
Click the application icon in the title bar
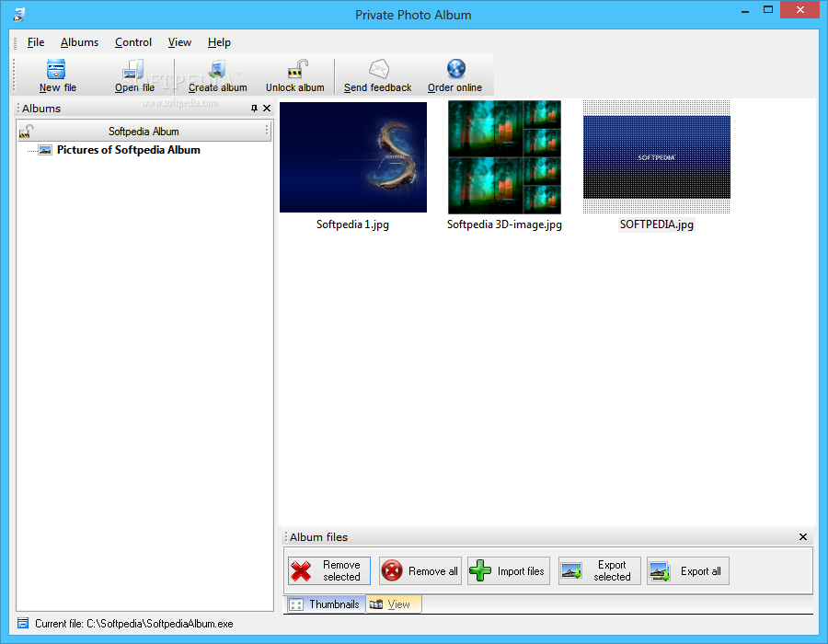coord(19,15)
